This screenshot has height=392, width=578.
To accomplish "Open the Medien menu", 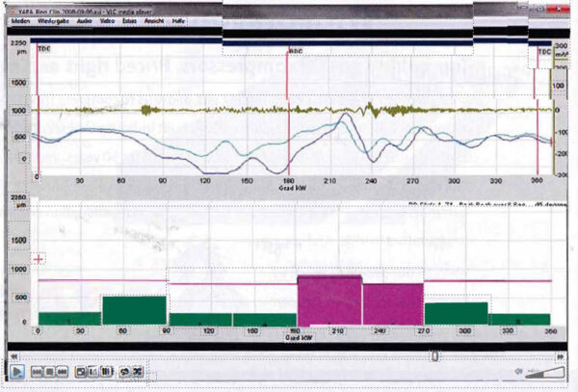I will point(20,21).
